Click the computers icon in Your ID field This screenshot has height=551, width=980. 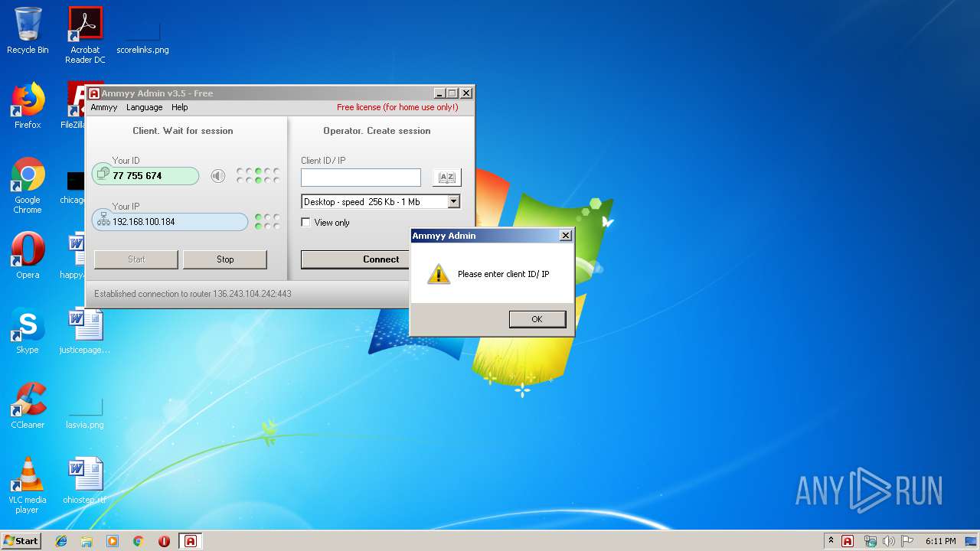103,175
